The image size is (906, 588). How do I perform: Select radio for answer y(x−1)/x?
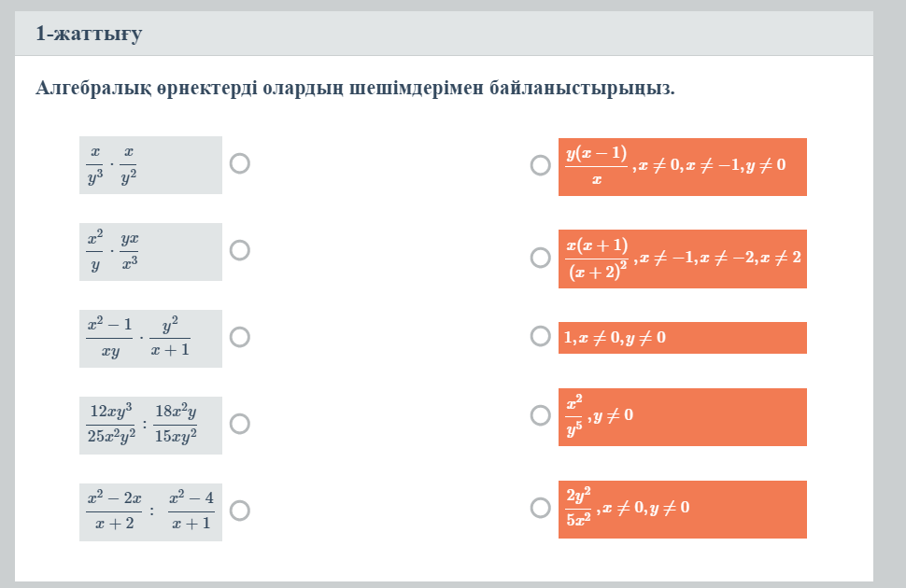540,165
